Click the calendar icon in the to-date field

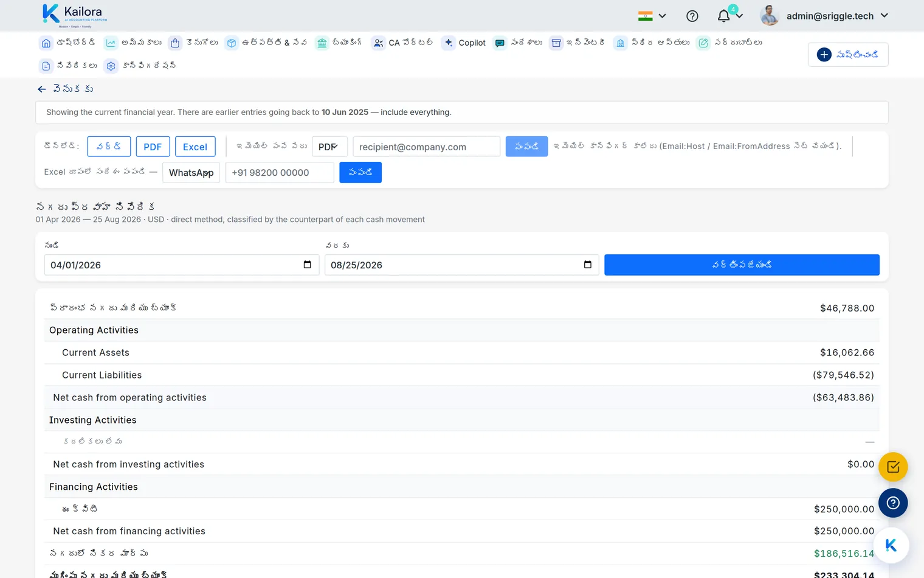tap(587, 265)
